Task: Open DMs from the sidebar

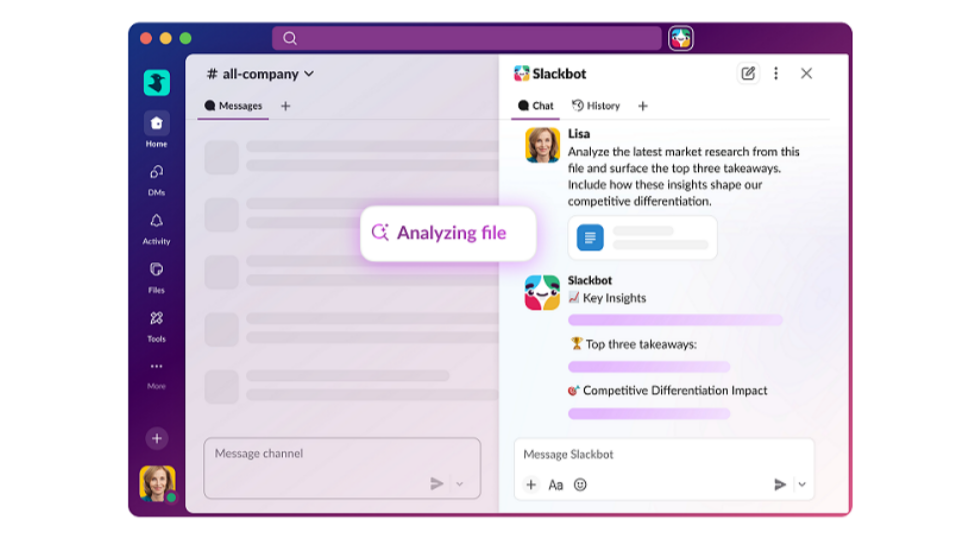Action: (x=156, y=173)
